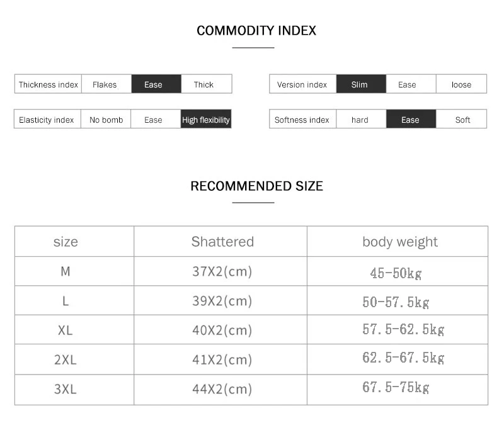Select No bomb elasticity option
504x435 pixels.
tap(106, 120)
